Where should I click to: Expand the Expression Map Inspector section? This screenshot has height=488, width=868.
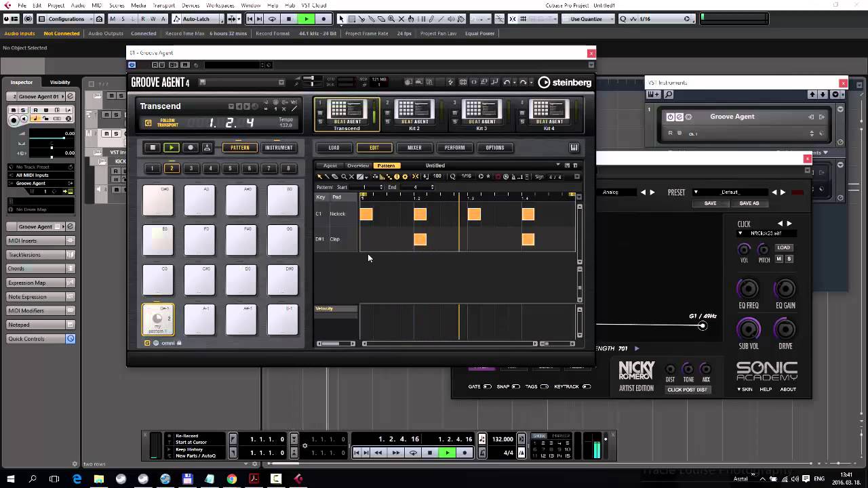41,283
